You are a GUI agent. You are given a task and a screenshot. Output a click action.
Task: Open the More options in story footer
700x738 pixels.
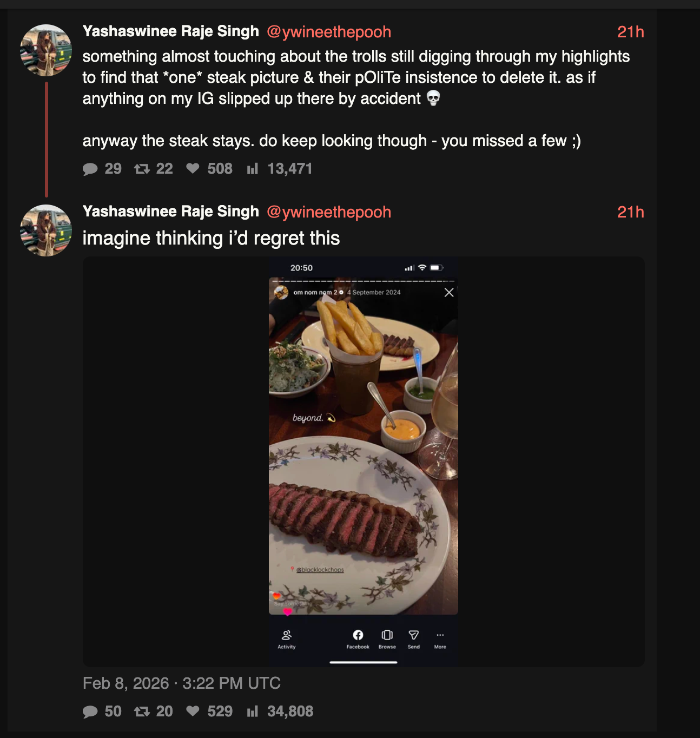tap(440, 635)
